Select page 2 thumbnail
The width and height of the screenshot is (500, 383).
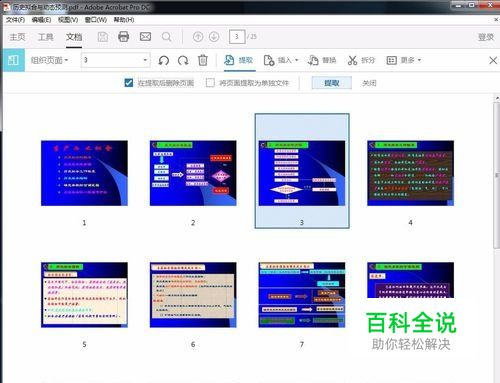193,173
